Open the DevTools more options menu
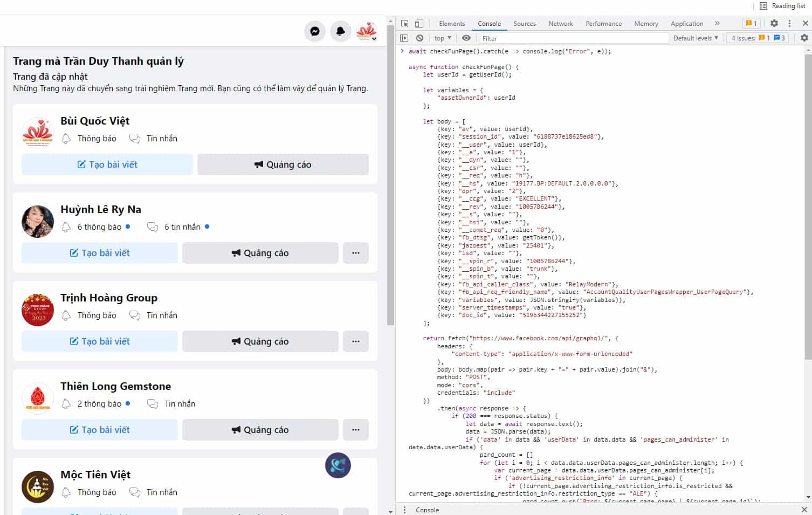Image resolution: width=812 pixels, height=515 pixels. [x=789, y=23]
